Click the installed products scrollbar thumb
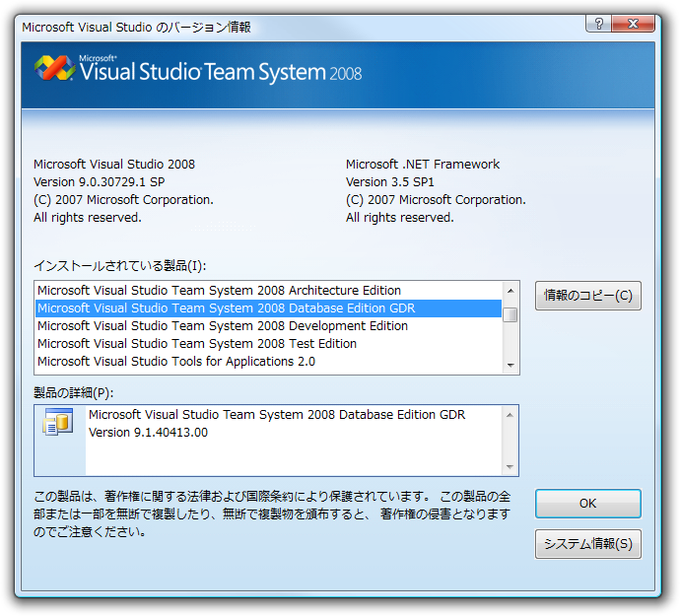The height and width of the screenshot is (616, 680). (x=510, y=315)
